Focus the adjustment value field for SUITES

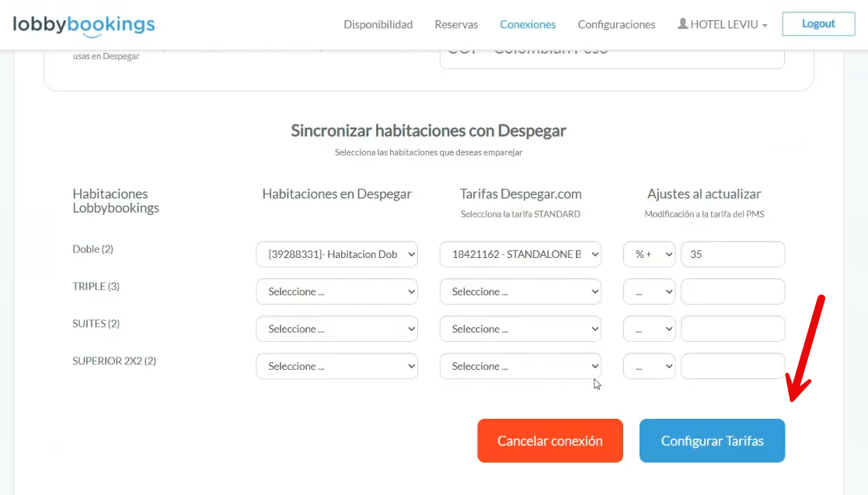coord(733,329)
